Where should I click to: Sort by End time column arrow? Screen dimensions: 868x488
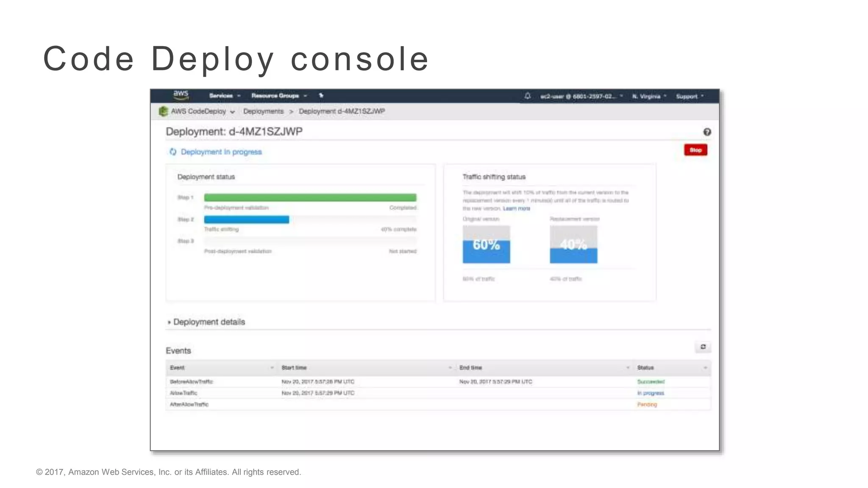(x=628, y=368)
